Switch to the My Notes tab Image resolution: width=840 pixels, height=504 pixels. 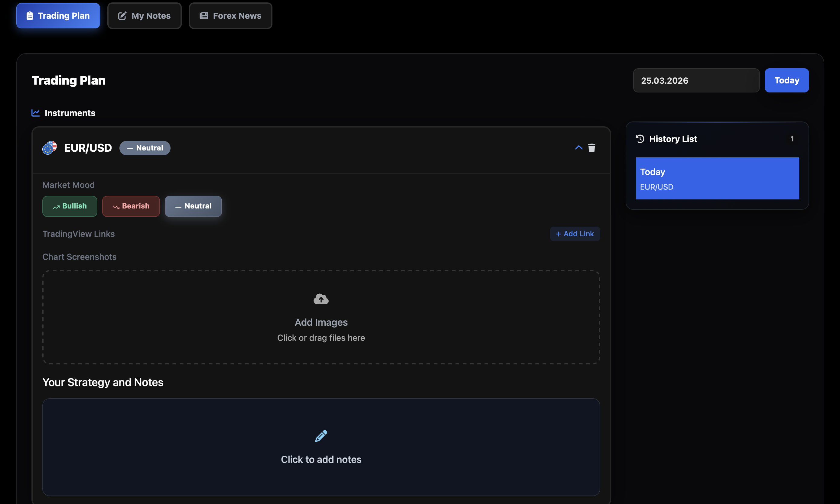click(145, 16)
